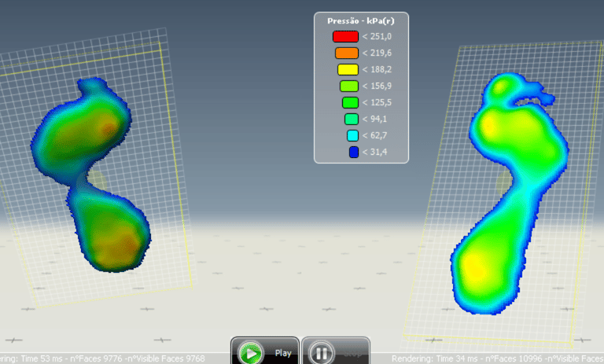Click the '< 31,4' legend value
This screenshot has height=364, width=604.
tap(374, 153)
